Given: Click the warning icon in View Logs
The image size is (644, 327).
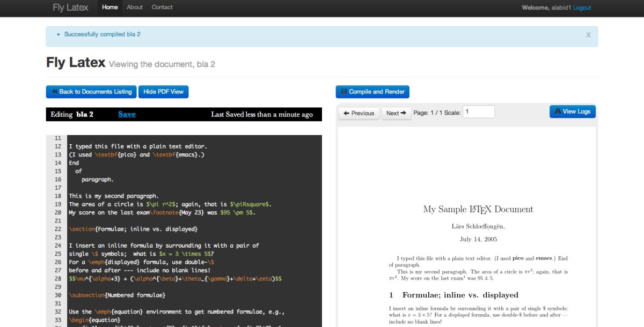Looking at the screenshot, I should [558, 112].
